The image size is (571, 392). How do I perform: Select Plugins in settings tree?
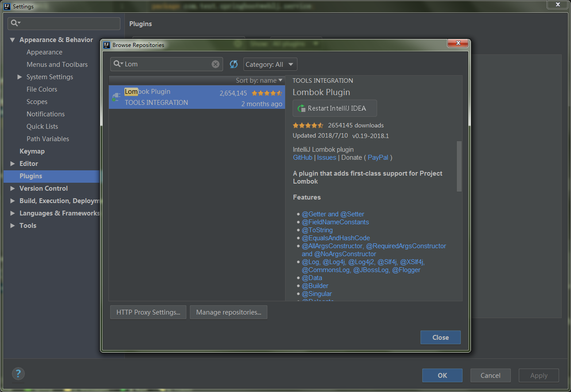click(x=52, y=176)
